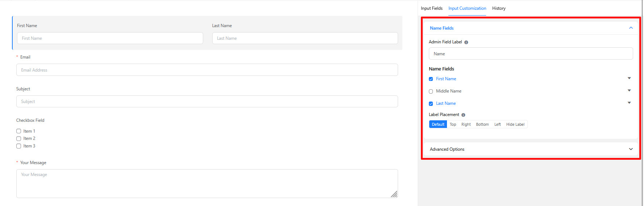The image size is (644, 206).
Task: Open the History tab
Action: point(499,8)
